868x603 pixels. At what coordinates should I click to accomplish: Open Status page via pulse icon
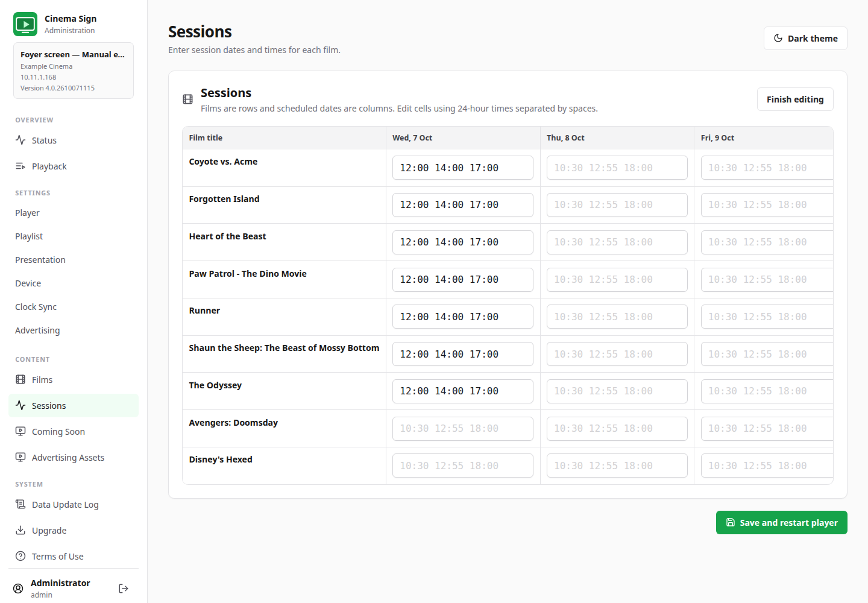(20, 140)
